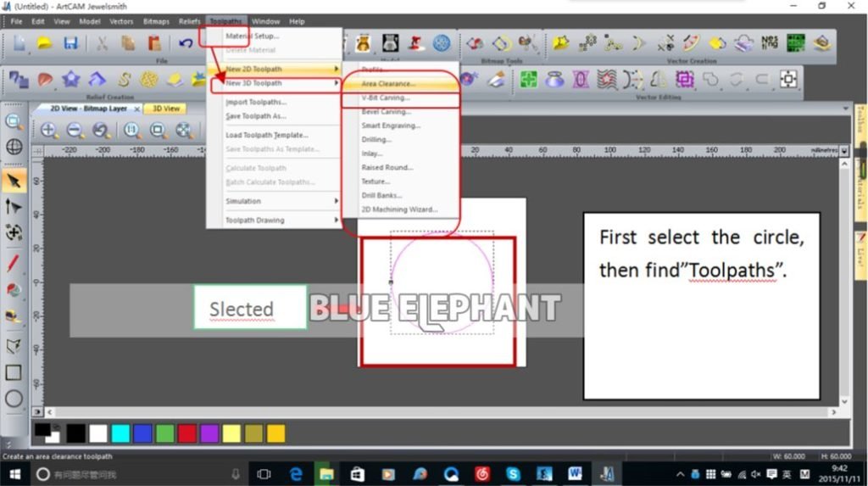Pick the purple color swatch
The image size is (868, 486).
click(x=209, y=434)
